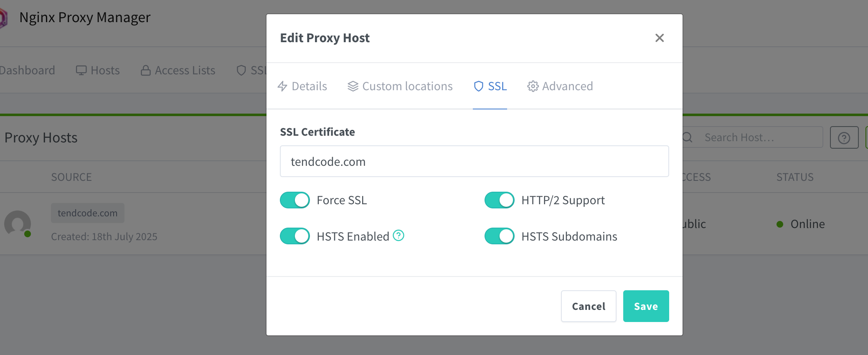868x355 pixels.
Task: Click the HSTS Subdomains label
Action: point(569,236)
